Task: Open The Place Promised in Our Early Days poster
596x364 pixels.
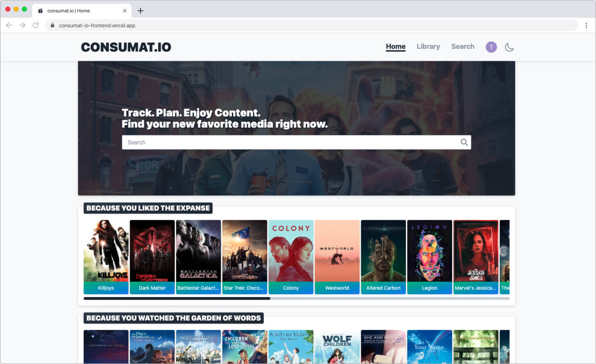Action: click(x=152, y=347)
